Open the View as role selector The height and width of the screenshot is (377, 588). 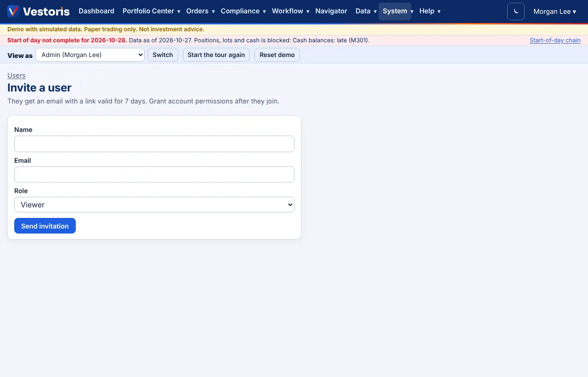90,55
